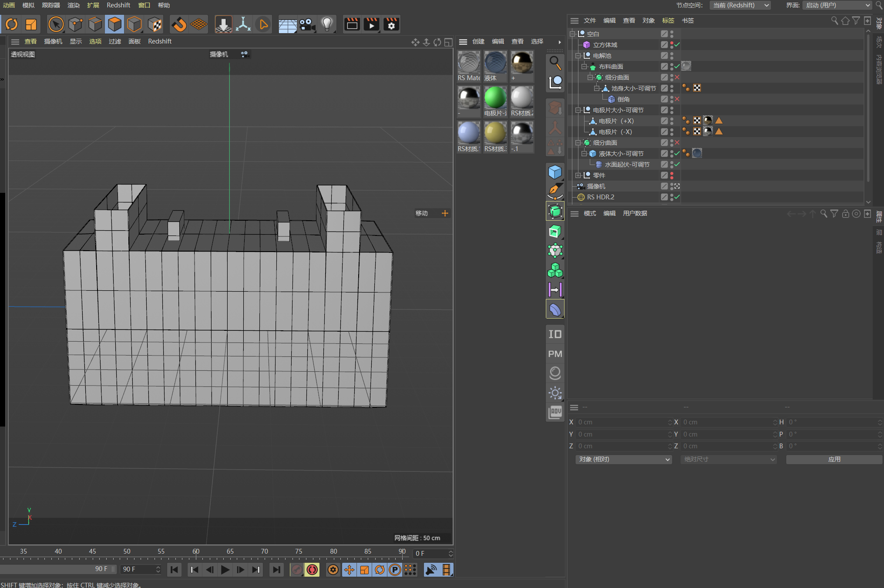
Task: Open the 渲染 menu
Action: pyautogui.click(x=74, y=5)
